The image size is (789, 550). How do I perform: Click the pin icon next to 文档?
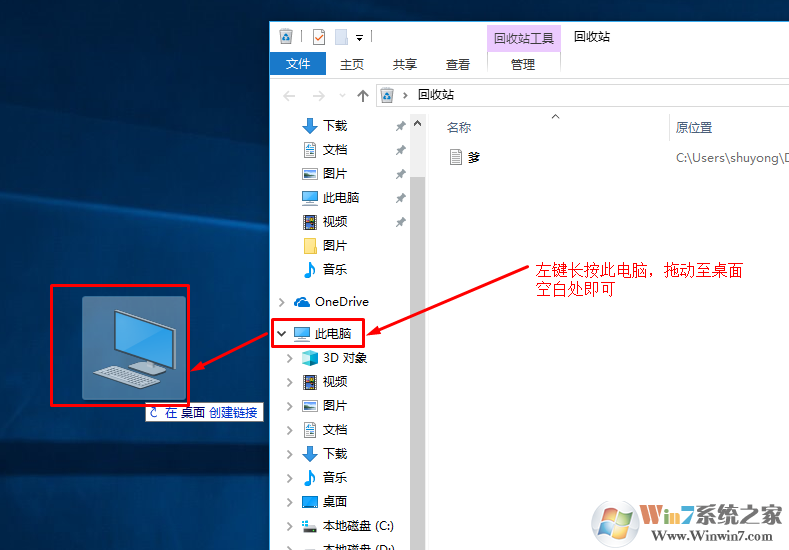[x=401, y=150]
